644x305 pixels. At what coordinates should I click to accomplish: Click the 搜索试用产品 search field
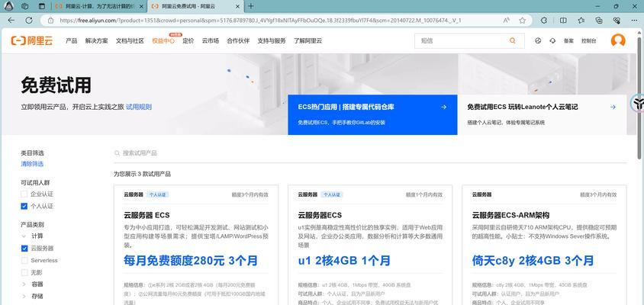(x=370, y=153)
